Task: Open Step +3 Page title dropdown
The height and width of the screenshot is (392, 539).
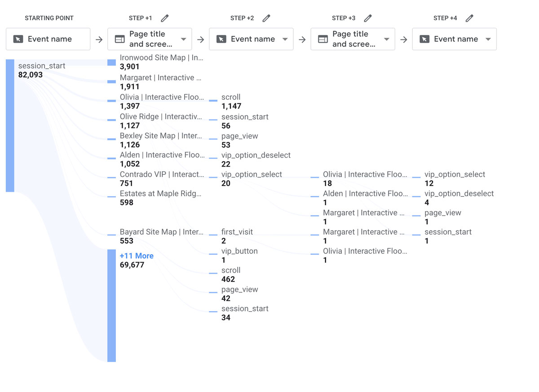Action: pyautogui.click(x=353, y=39)
